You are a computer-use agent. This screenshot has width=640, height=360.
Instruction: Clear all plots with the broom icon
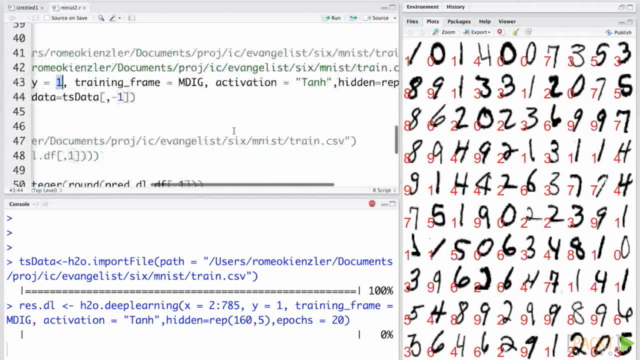pyautogui.click(x=516, y=32)
